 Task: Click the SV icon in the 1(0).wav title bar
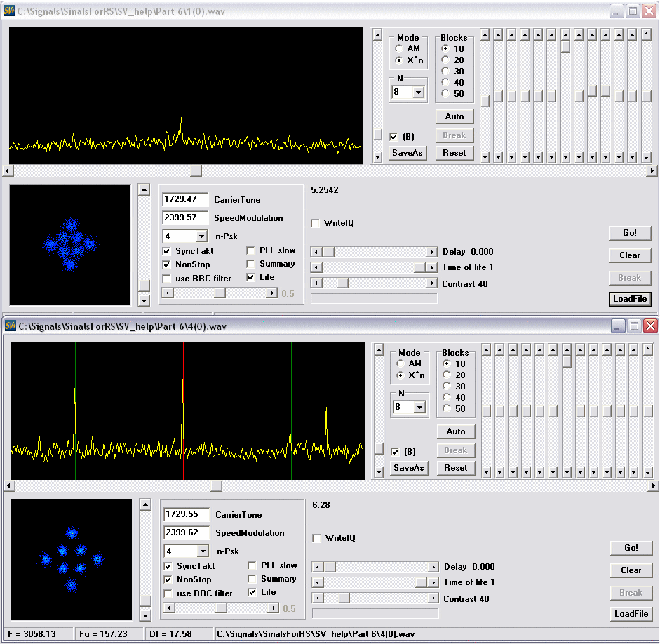pos(10,11)
